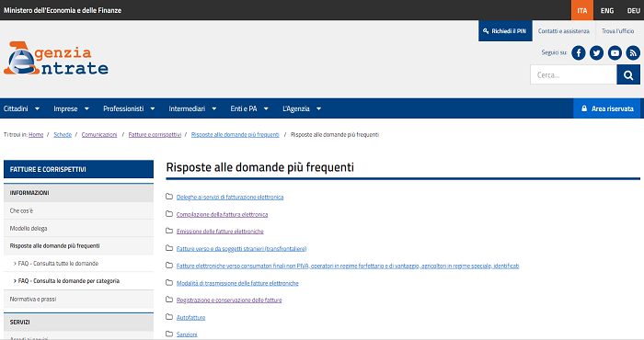Open the YouTube channel icon

click(615, 53)
